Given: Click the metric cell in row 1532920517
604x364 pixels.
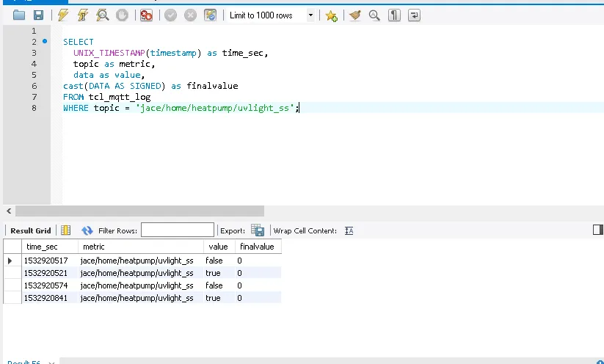Looking at the screenshot, I should coord(141,261).
